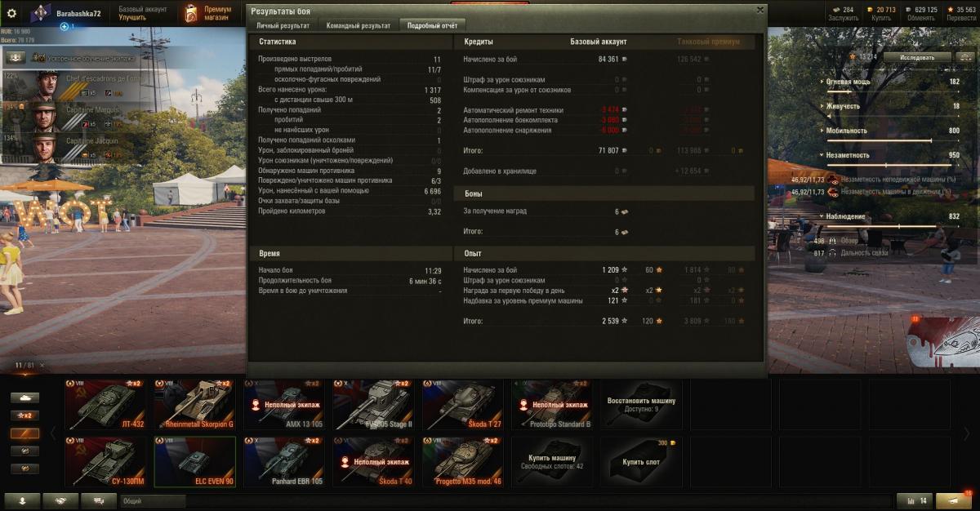Open the settings gear menu
The image size is (980, 511).
point(11,13)
